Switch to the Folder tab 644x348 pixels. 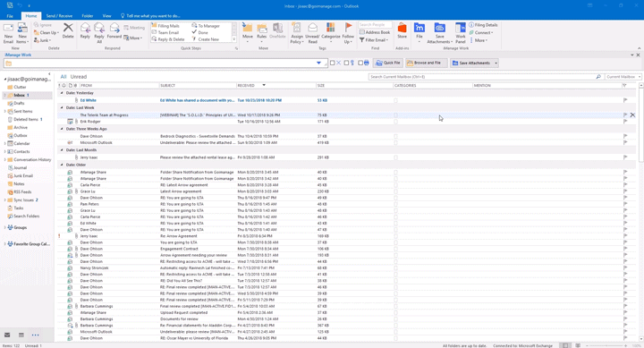pyautogui.click(x=87, y=16)
